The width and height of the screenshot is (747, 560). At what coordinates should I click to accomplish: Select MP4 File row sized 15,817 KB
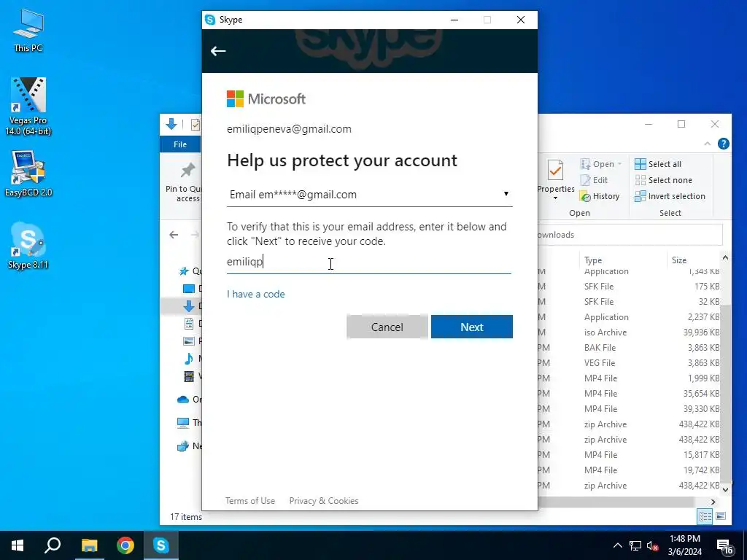pyautogui.click(x=629, y=455)
